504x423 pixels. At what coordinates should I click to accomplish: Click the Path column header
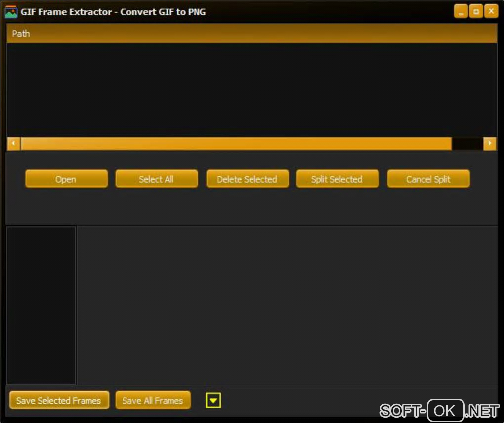(x=252, y=34)
